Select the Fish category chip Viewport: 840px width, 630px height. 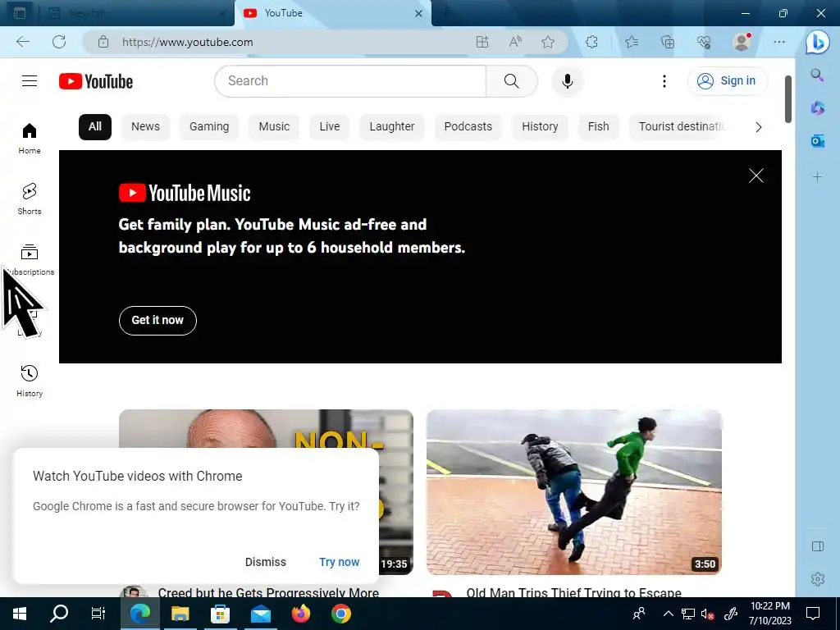click(x=598, y=127)
